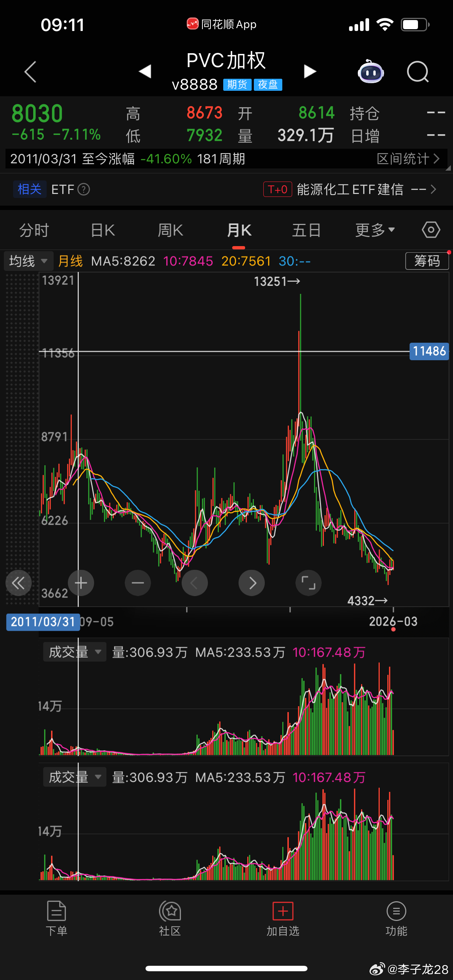Tap orange MA 20:7561 value

point(246,261)
